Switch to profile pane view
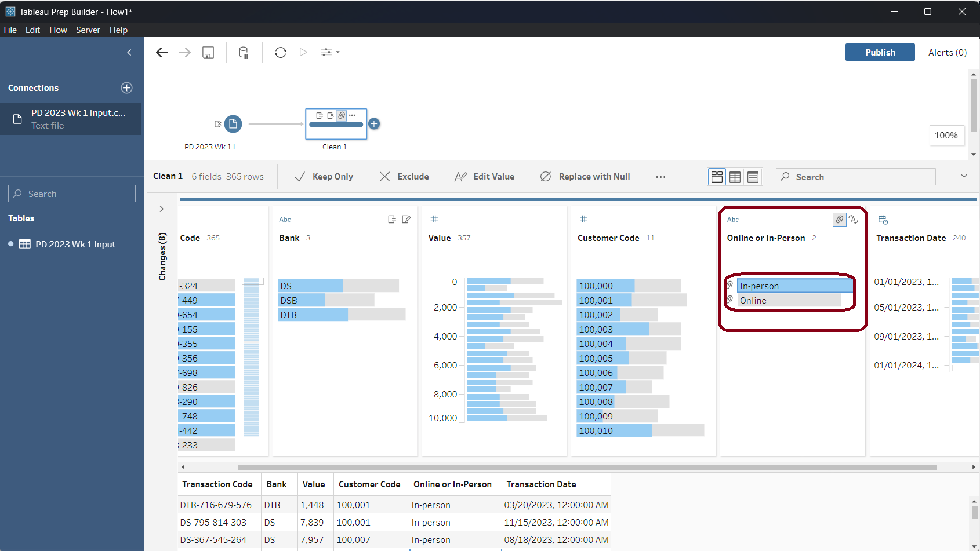This screenshot has height=551, width=980. (717, 177)
